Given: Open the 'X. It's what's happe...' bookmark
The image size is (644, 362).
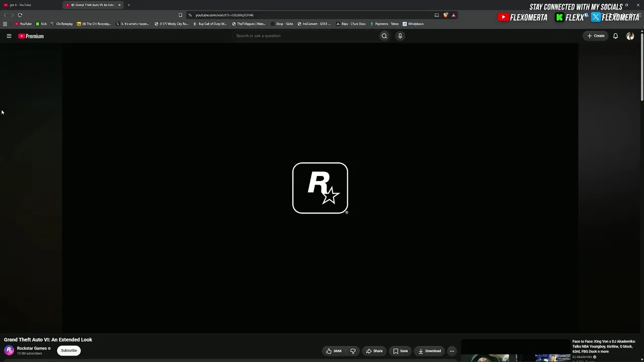Looking at the screenshot, I should (132, 24).
